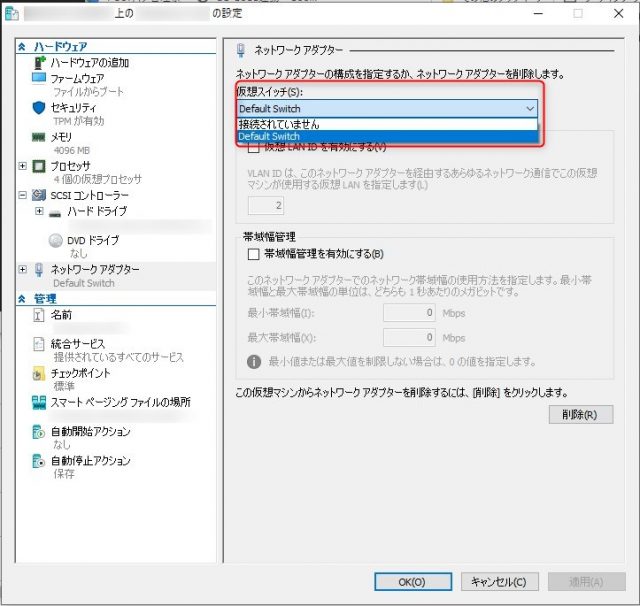The height and width of the screenshot is (606, 640).
Task: Click the info icon near bandwidth note
Action: pos(254,362)
